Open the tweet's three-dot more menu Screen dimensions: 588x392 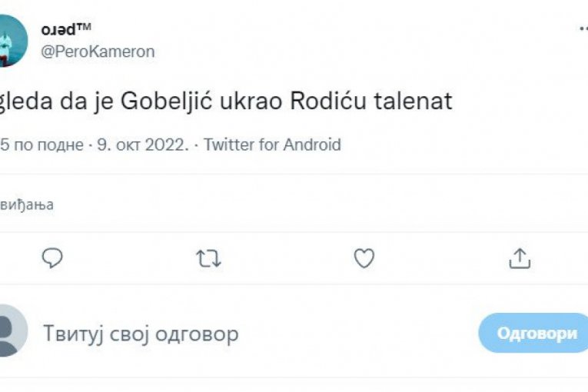click(583, 28)
